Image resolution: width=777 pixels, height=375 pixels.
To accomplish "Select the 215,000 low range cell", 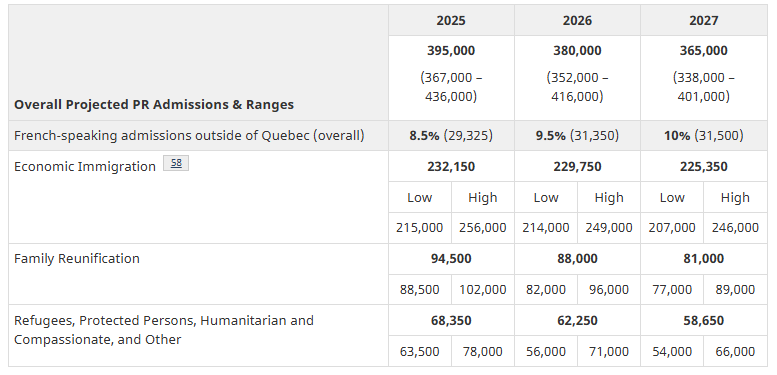I will (420, 228).
